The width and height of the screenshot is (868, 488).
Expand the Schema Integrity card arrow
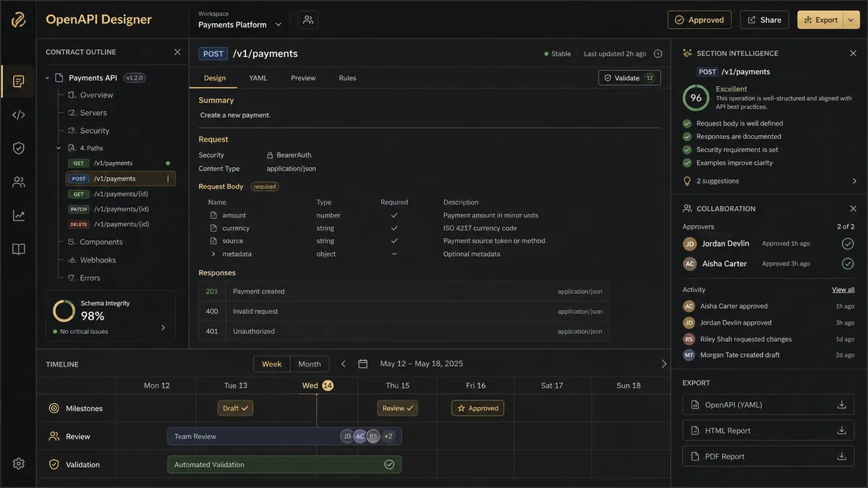163,328
